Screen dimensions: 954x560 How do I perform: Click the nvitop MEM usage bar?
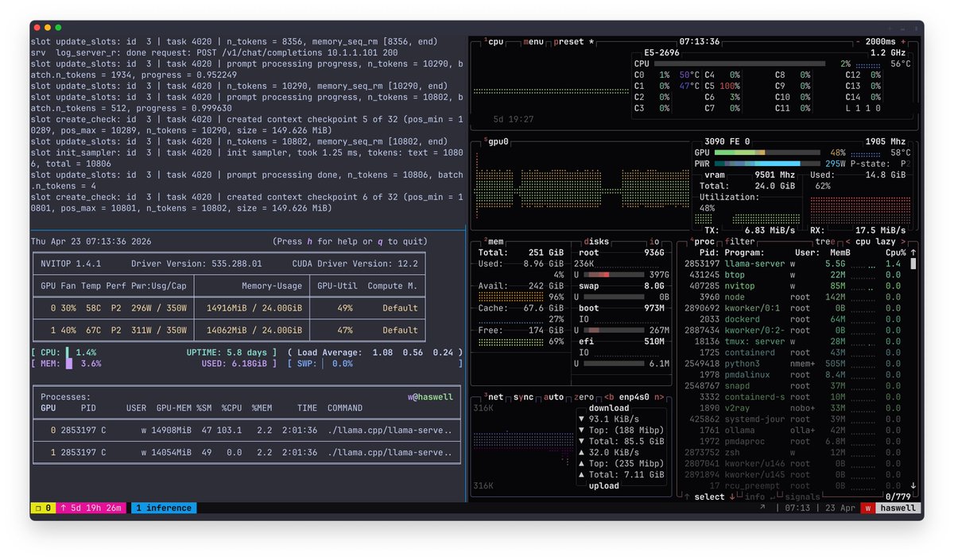pyautogui.click(x=69, y=364)
